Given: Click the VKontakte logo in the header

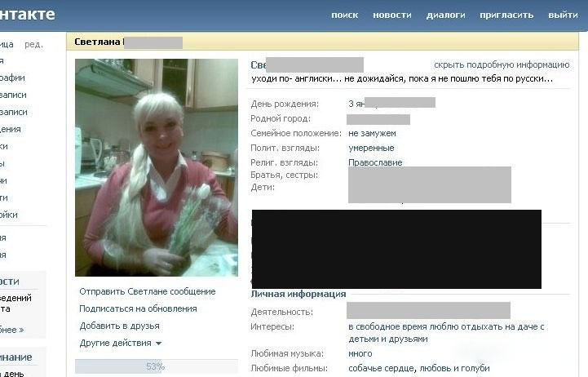Looking at the screenshot, I should 27,14.
